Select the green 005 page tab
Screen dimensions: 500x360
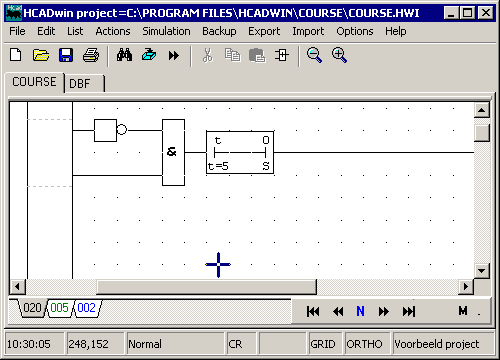click(60, 307)
